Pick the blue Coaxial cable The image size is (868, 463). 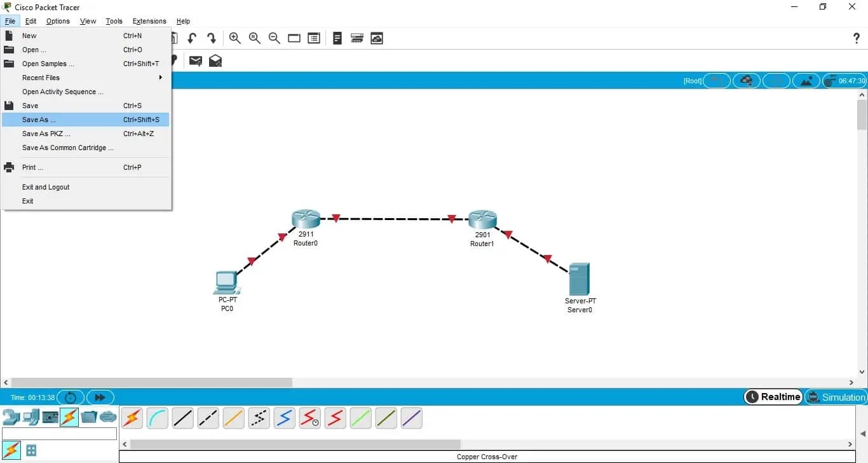coord(284,418)
